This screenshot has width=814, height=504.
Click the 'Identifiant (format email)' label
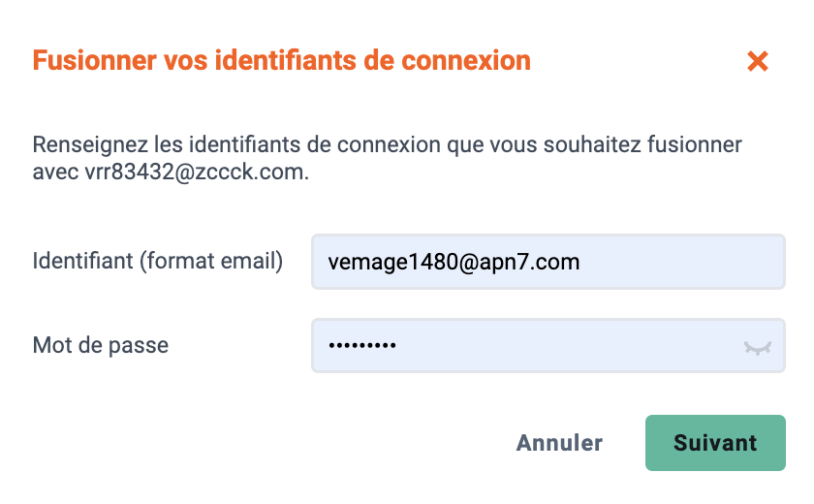(x=158, y=261)
